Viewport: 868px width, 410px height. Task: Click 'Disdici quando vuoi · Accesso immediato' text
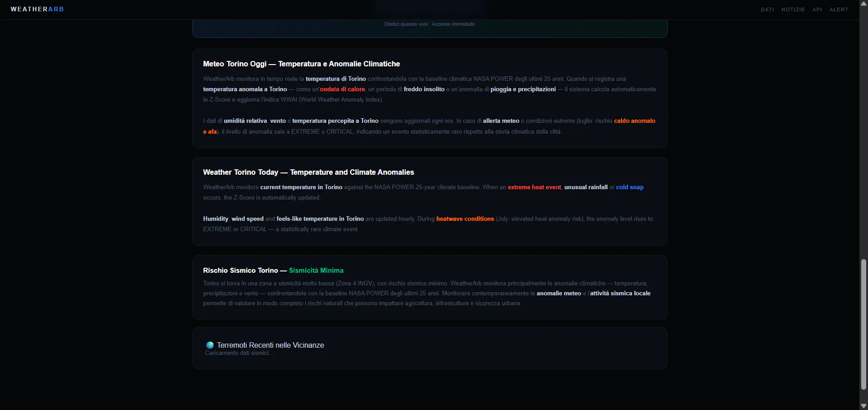(429, 24)
